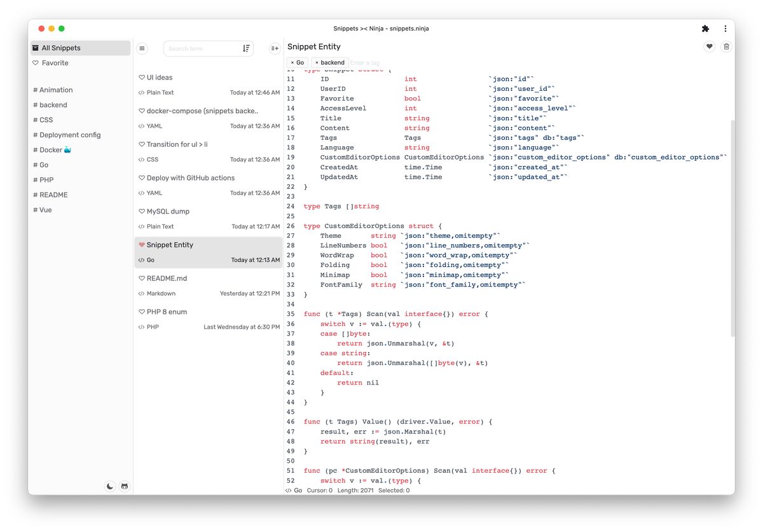Remove the Go tag chip
763x532 pixels.
(292, 62)
